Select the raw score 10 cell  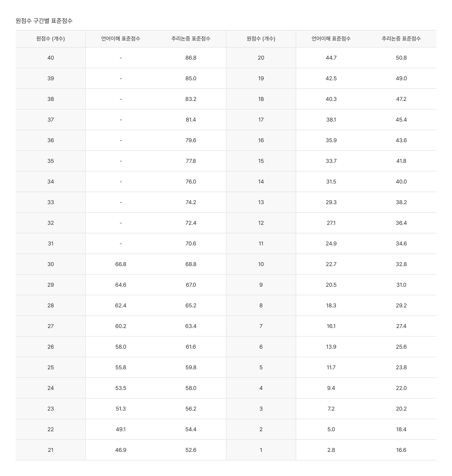tap(261, 264)
